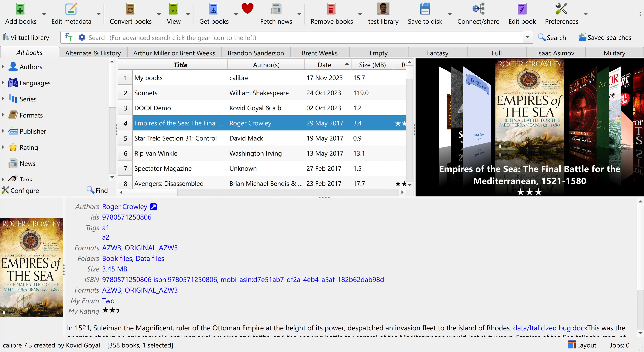Image resolution: width=644 pixels, height=352 pixels.
Task: Switch to the Fantasy tab
Action: (437, 53)
